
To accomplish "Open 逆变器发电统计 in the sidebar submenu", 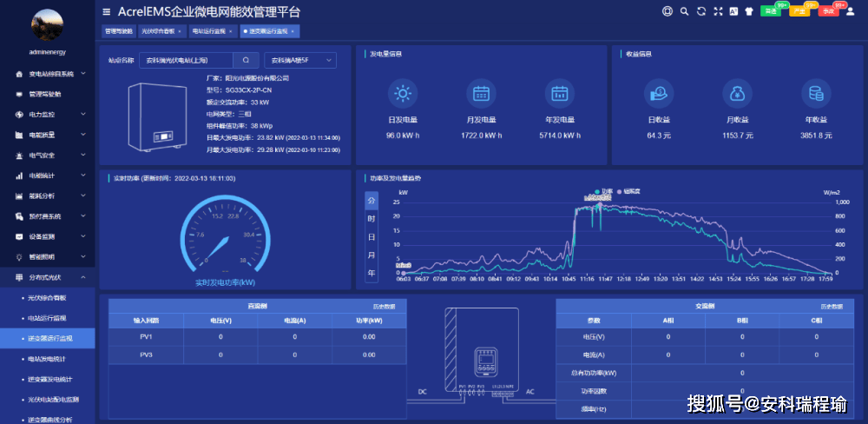I will pos(47,379).
